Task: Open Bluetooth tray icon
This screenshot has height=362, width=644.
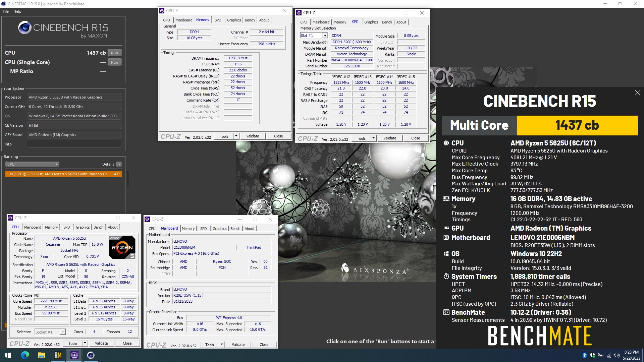Action: [x=584, y=355]
